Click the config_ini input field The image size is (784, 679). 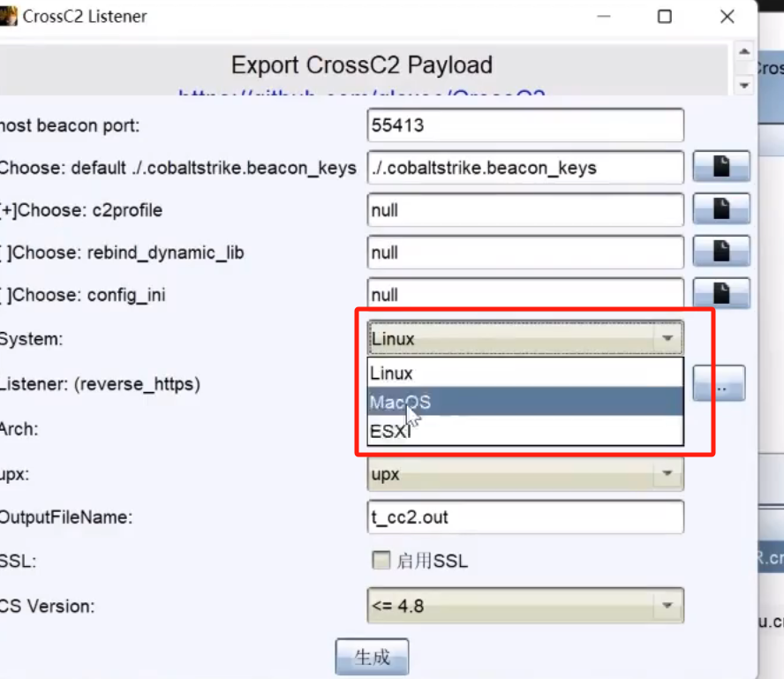[525, 294]
